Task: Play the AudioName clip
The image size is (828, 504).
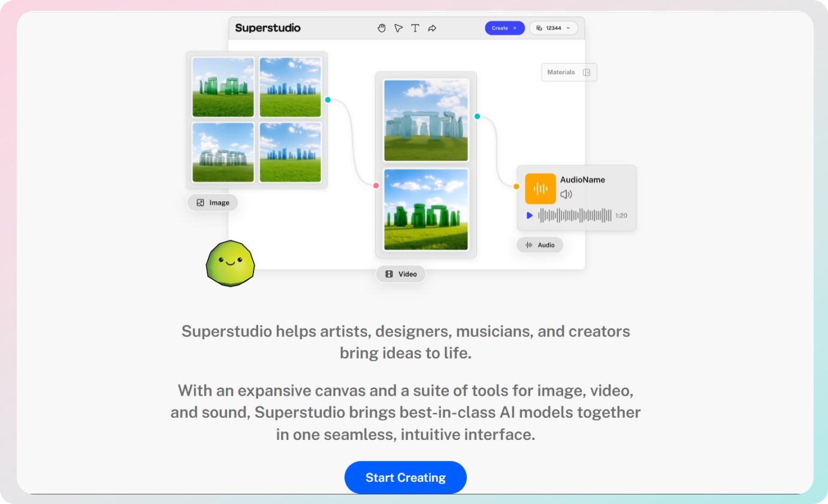Action: (530, 215)
